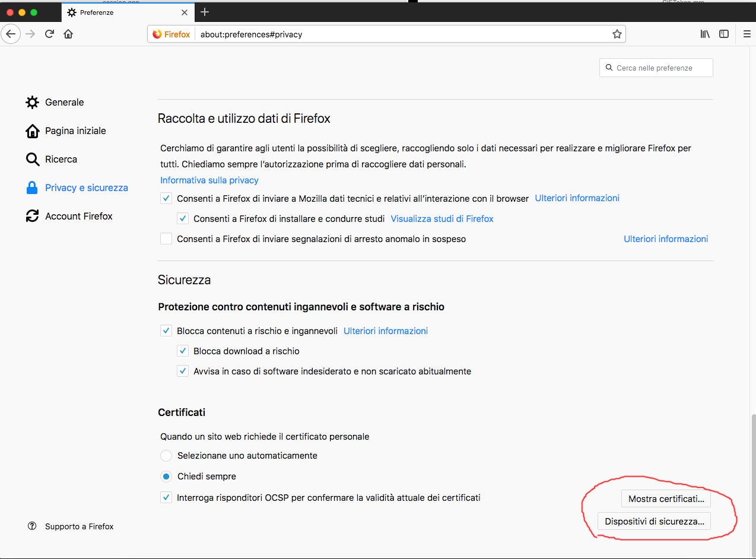The height and width of the screenshot is (559, 756).
Task: Select Selezionane uno automaticamente radio button
Action: click(166, 456)
